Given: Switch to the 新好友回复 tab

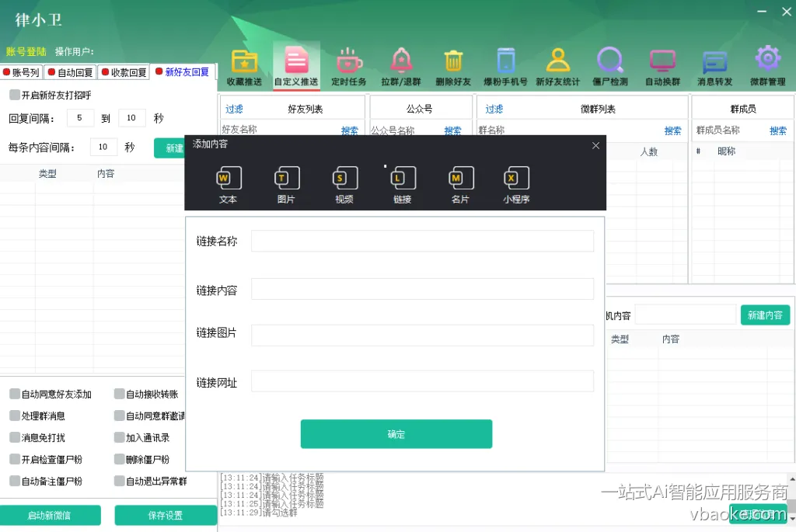Looking at the screenshot, I should 182,72.
